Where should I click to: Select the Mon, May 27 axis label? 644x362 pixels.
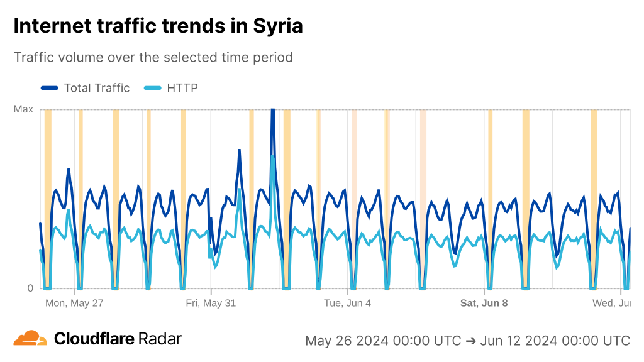click(x=74, y=303)
